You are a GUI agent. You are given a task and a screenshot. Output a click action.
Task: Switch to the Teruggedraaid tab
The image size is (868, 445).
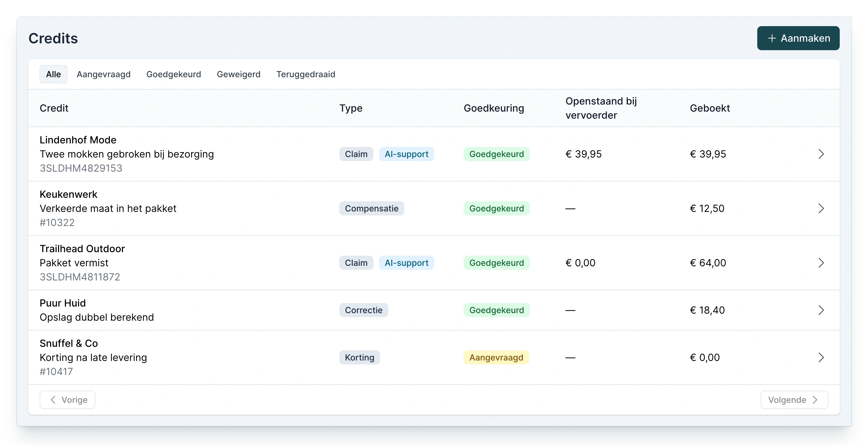click(x=306, y=74)
